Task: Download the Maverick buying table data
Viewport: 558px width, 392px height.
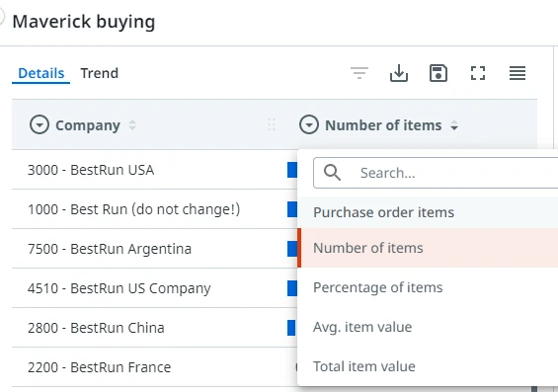Action: pyautogui.click(x=399, y=73)
